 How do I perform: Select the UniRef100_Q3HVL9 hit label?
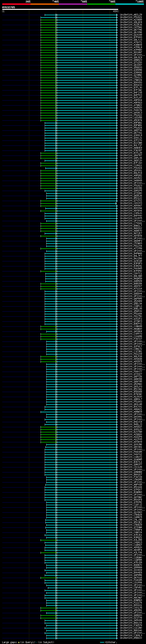click(x=131, y=135)
